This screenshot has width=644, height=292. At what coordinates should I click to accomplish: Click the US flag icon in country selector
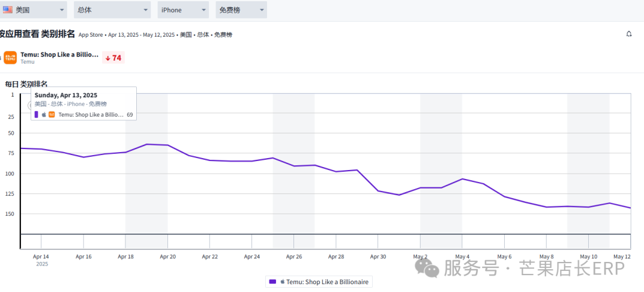(7, 10)
